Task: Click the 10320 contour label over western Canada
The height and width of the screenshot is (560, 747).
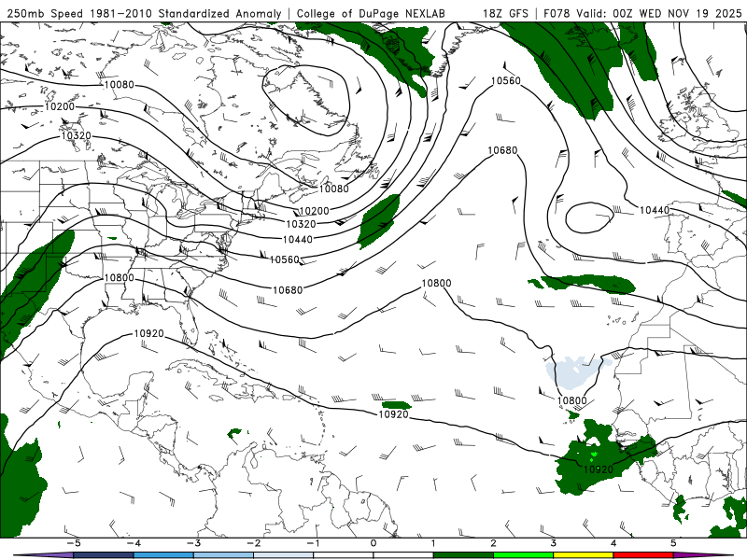Action: pos(77,136)
